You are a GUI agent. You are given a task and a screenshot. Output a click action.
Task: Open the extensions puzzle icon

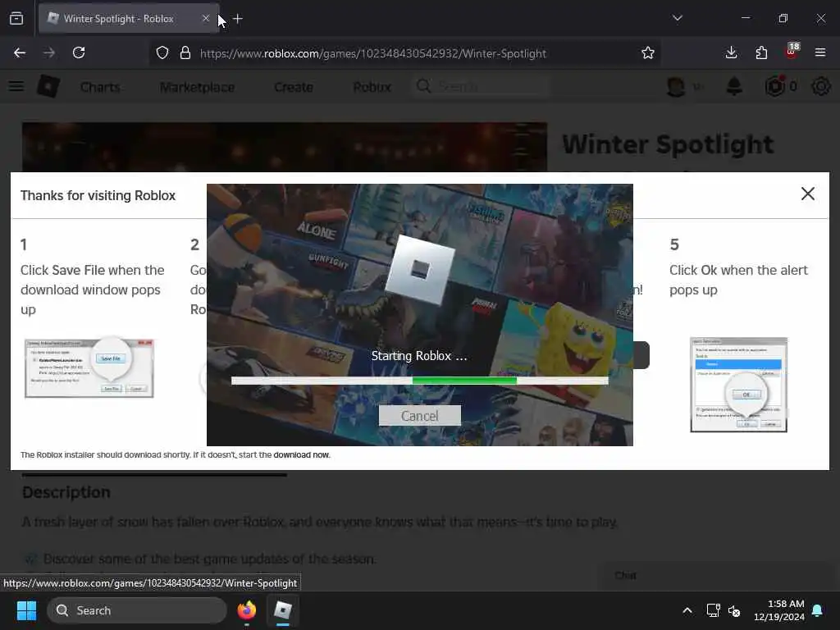[761, 52]
